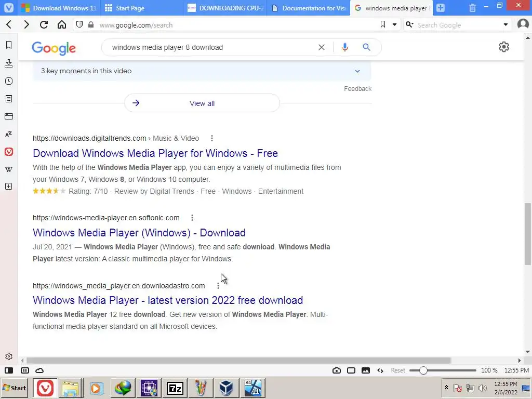Open the Notes side panel
Image resolution: width=532 pixels, height=399 pixels.
click(x=9, y=99)
